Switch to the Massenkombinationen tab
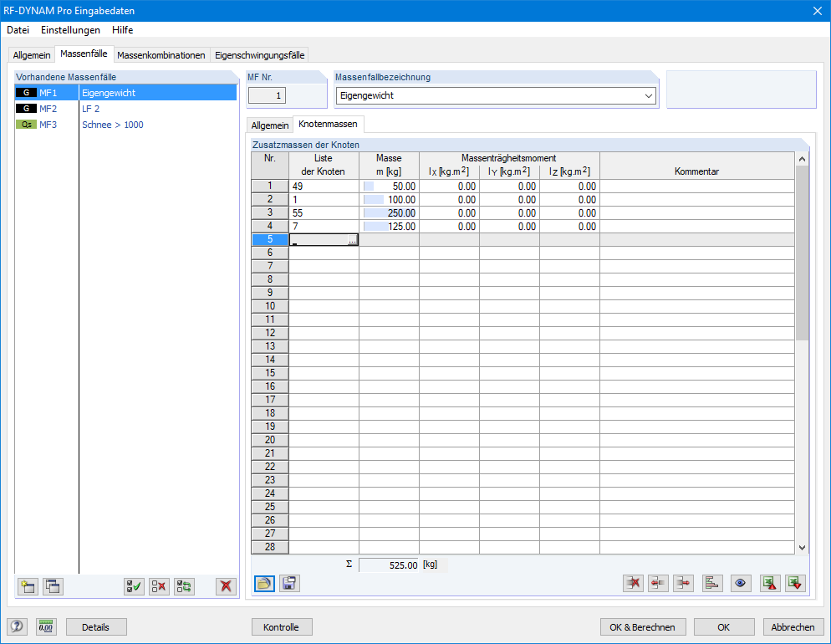The image size is (831, 644). (161, 55)
